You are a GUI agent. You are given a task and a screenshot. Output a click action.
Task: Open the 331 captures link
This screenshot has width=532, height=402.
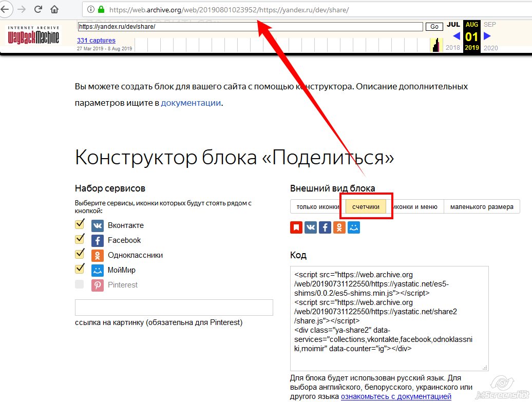96,41
